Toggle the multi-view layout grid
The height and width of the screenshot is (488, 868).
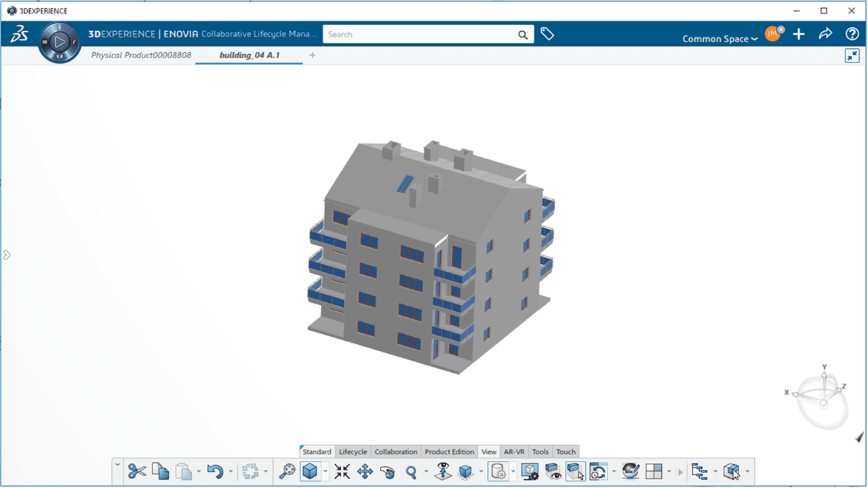pyautogui.click(x=654, y=471)
